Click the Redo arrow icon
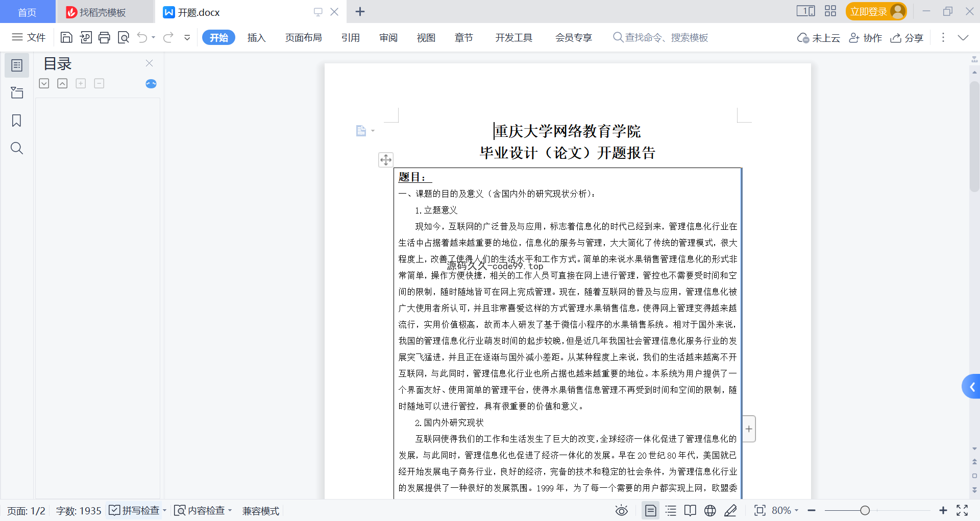The width and height of the screenshot is (980, 521). [x=168, y=37]
